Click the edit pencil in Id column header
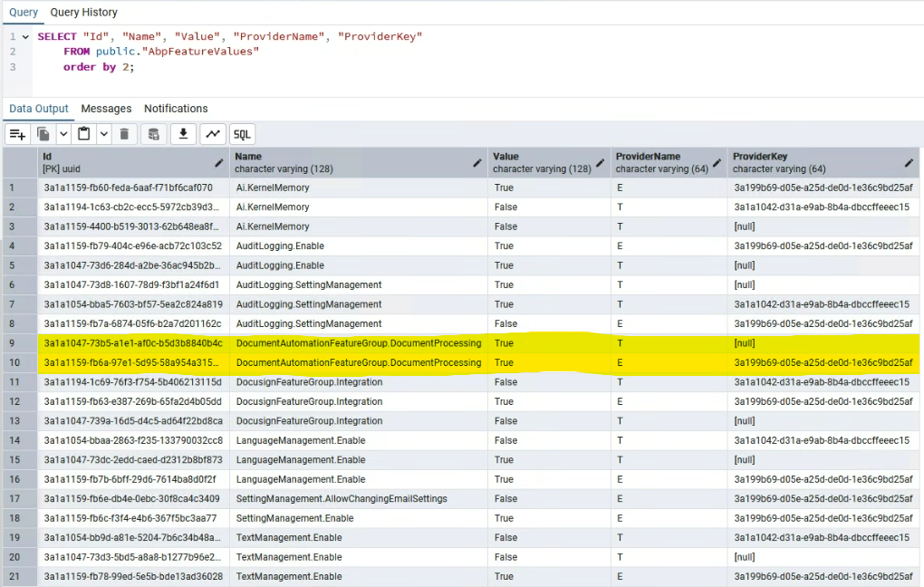Viewport: 924px width, 587px height. (218, 163)
